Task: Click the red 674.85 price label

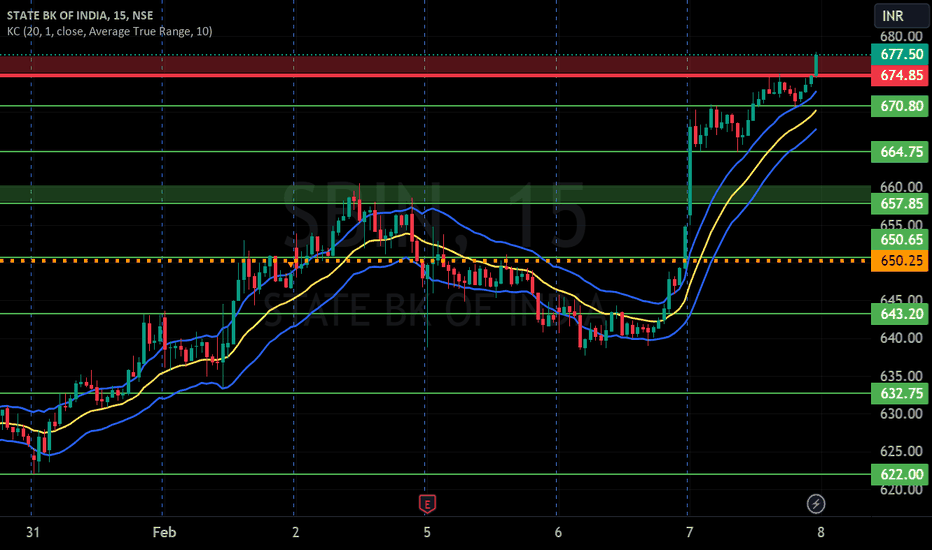Action: pos(900,75)
